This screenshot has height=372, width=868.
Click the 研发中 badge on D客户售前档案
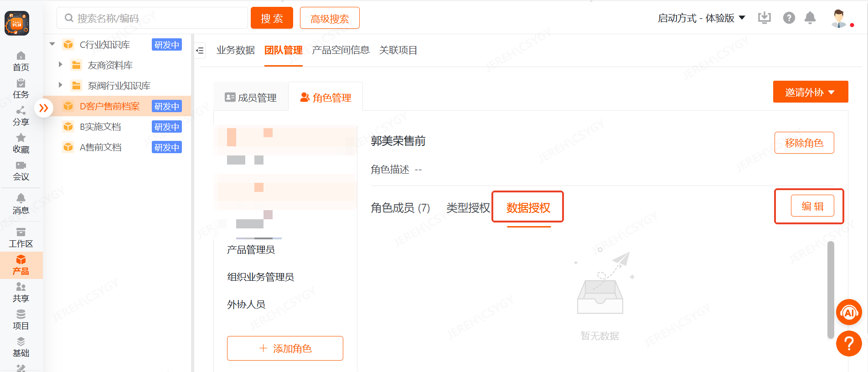pyautogui.click(x=167, y=106)
